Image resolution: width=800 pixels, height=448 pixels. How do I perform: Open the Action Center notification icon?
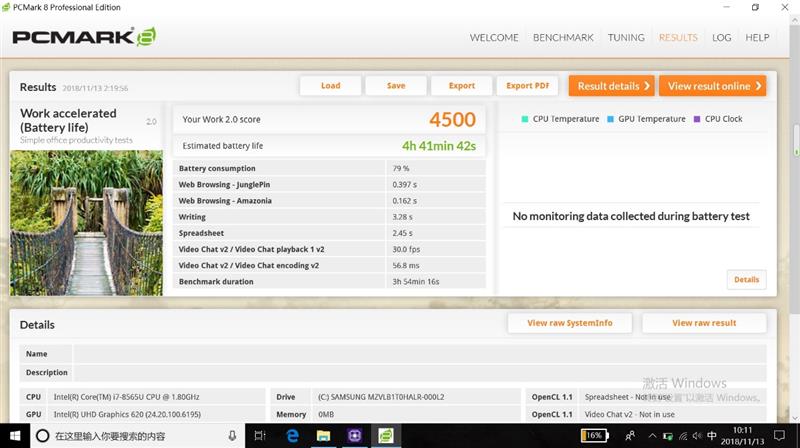point(779,436)
